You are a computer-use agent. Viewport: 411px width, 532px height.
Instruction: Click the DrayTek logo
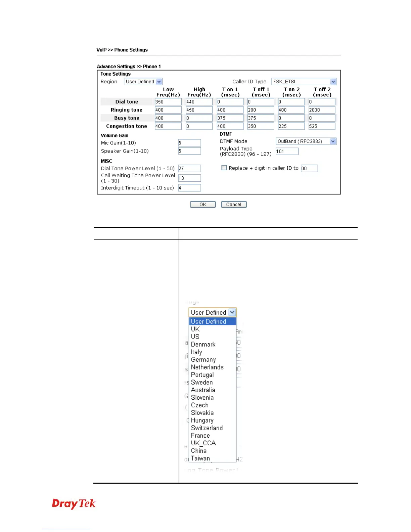(x=74, y=504)
